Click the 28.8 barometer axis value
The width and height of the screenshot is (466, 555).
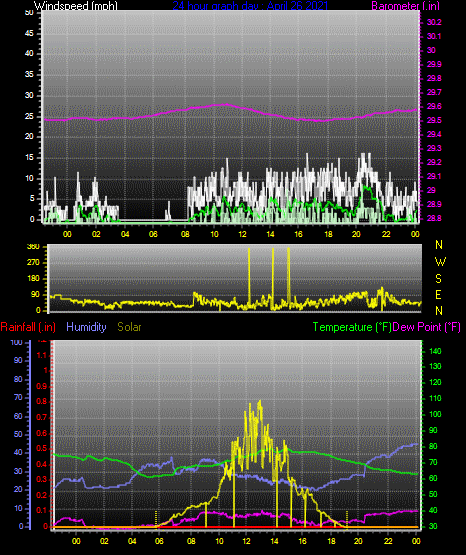(434, 218)
